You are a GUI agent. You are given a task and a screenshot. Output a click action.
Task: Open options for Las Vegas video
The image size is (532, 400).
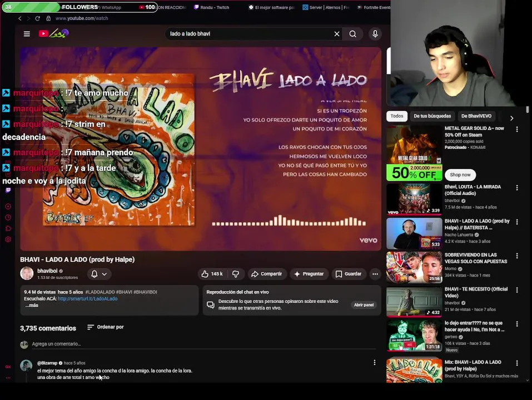coord(517,256)
